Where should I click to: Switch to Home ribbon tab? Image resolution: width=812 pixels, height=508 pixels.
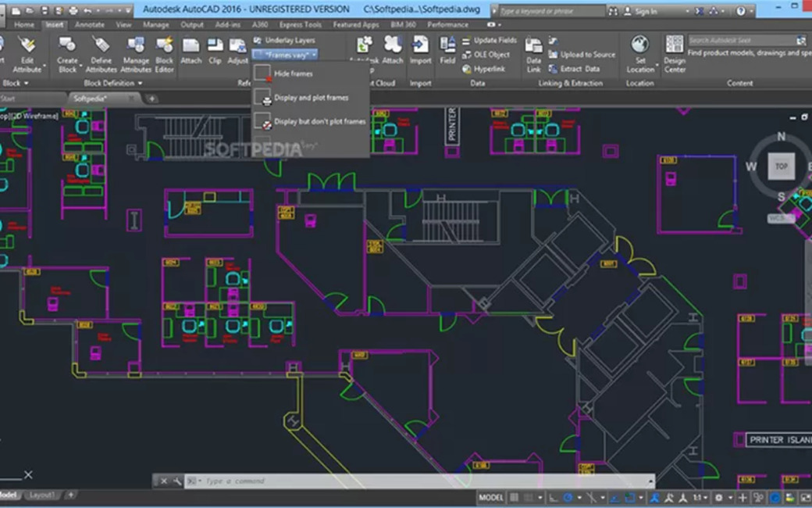[24, 24]
